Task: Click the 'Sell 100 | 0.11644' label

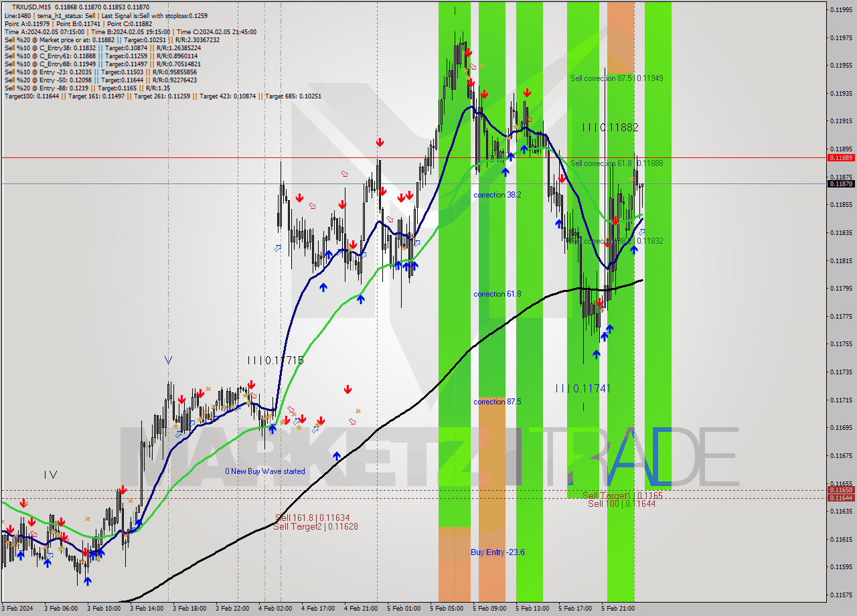Action: tap(621, 504)
